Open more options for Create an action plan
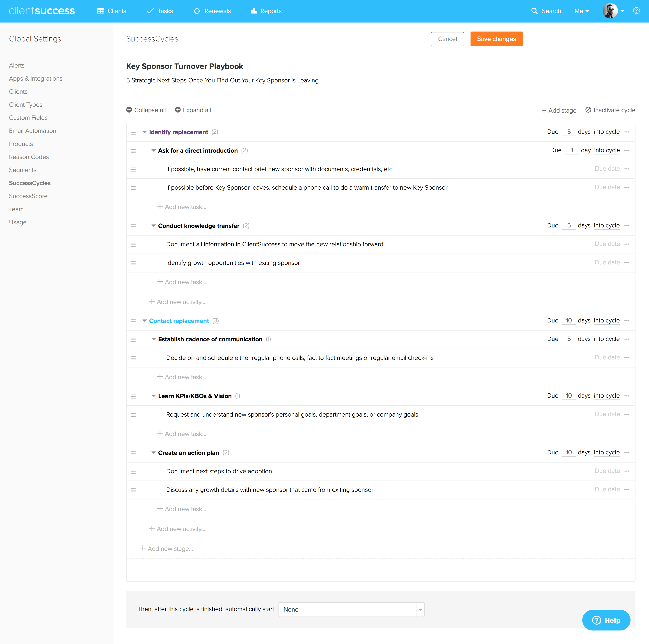Screen dimensions: 649x644 (x=627, y=452)
